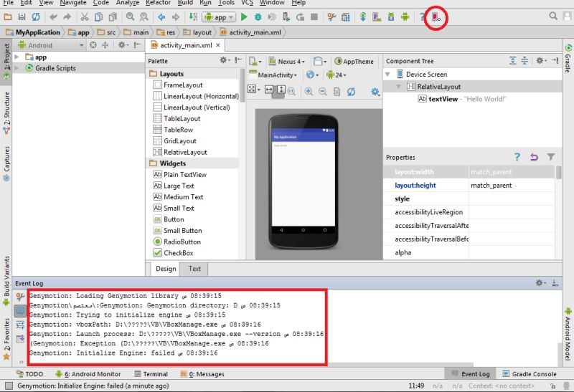Click the Properties panel help question mark

pos(517,157)
